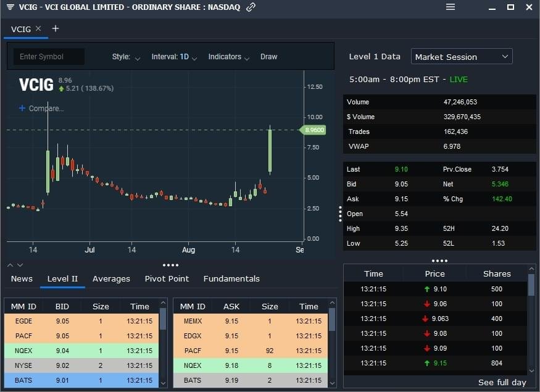
Task: Click the % Chg value 142.40
Action: (502, 199)
